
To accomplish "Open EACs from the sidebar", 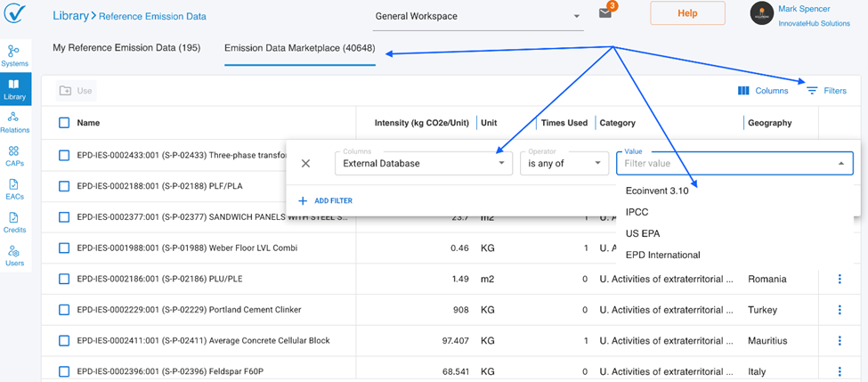I will (14, 189).
